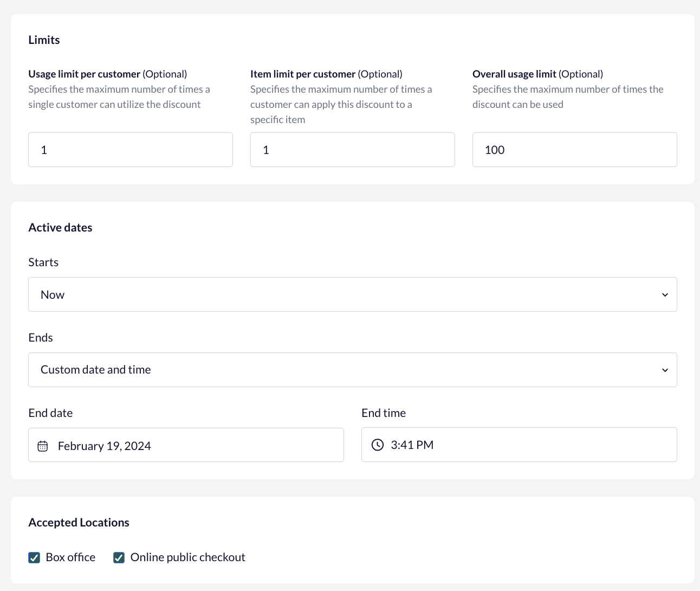Click the Starts field label
The height and width of the screenshot is (591, 700).
(43, 262)
